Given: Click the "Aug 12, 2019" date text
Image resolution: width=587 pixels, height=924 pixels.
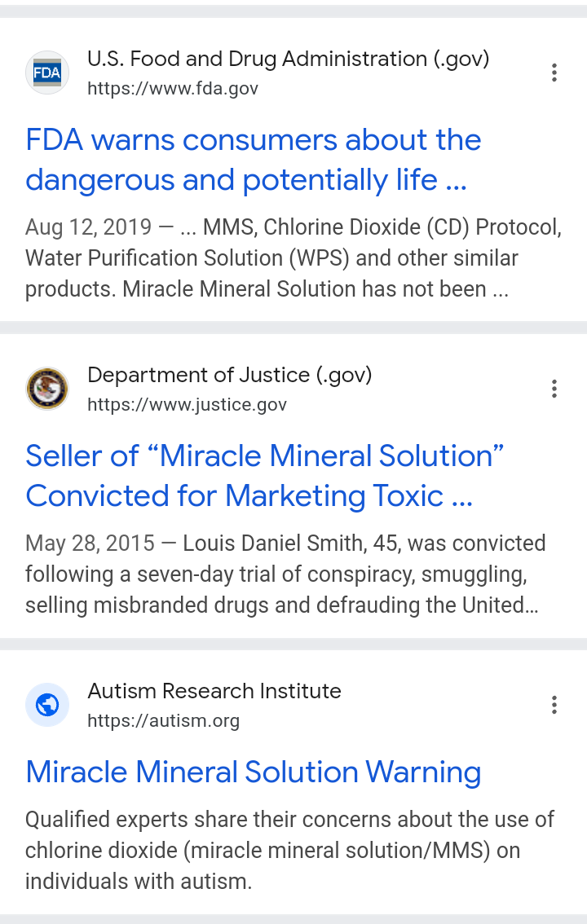Looking at the screenshot, I should tap(88, 227).
